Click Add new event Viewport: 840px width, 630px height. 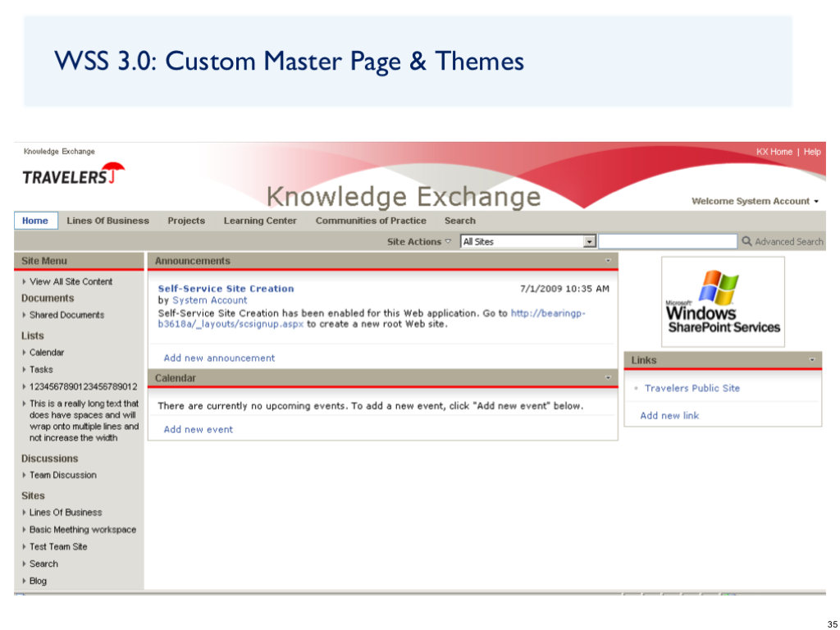pos(199,429)
